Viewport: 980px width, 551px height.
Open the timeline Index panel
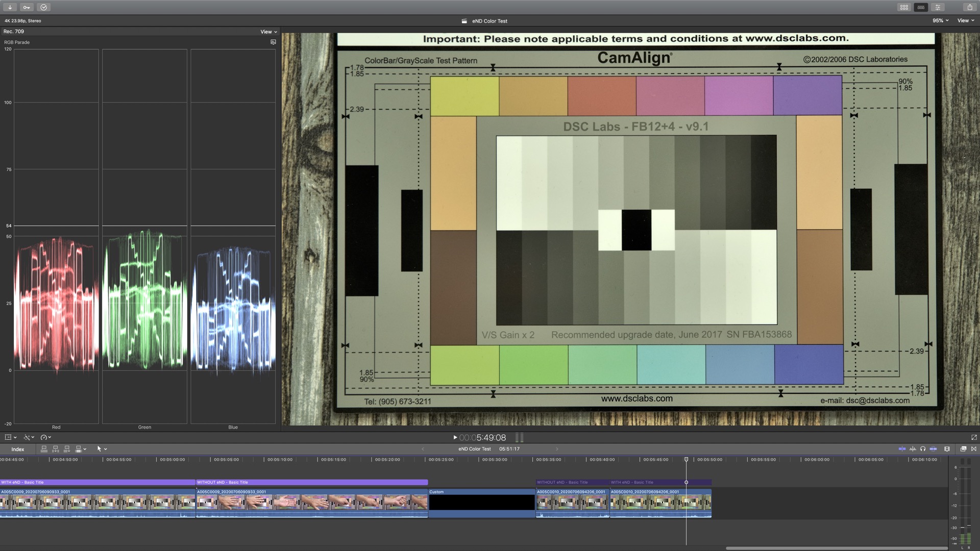tap(18, 449)
